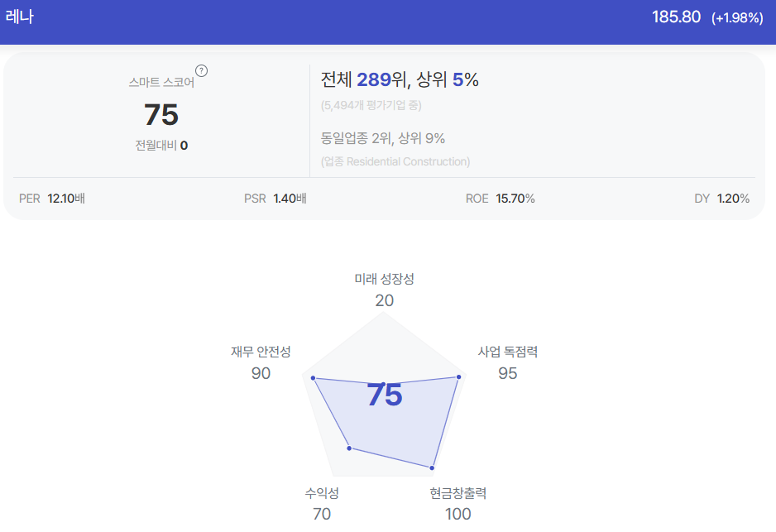The image size is (776, 532).
Task: Click the 현금창출력 radar axis label
Action: [x=457, y=493]
